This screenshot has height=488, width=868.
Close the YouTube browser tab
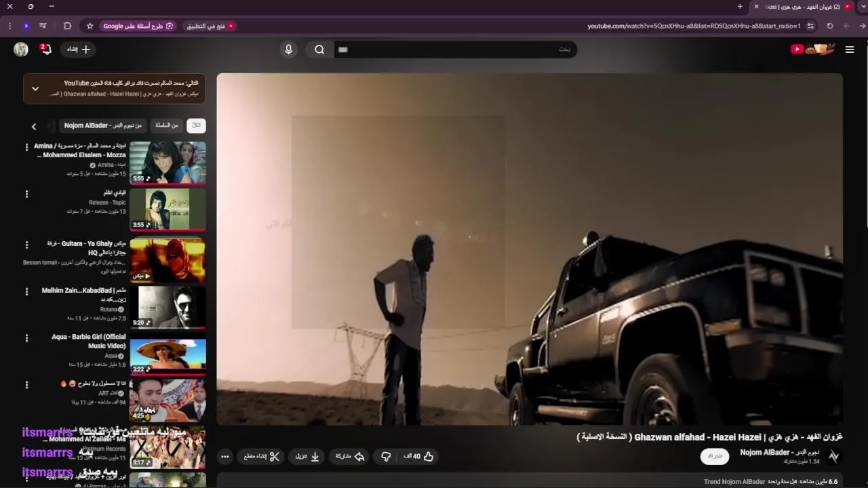pos(756,7)
